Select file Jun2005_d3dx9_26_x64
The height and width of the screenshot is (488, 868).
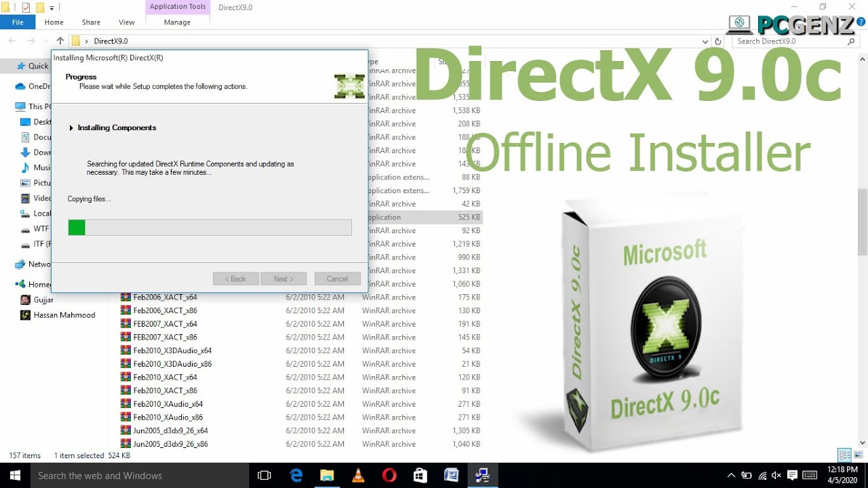tap(170, 430)
